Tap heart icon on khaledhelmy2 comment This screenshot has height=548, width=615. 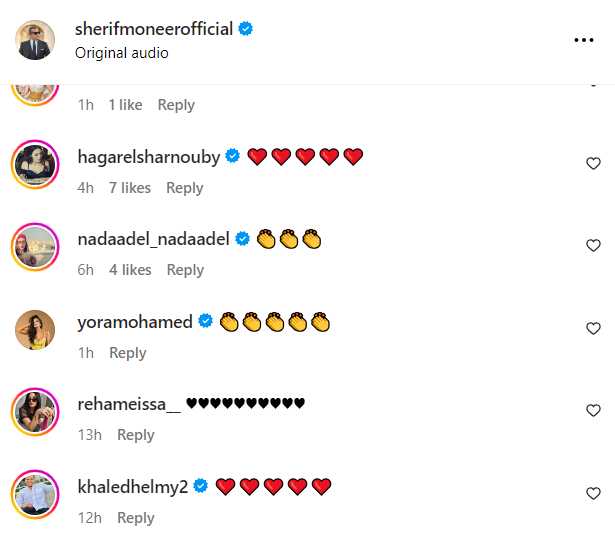pos(593,494)
